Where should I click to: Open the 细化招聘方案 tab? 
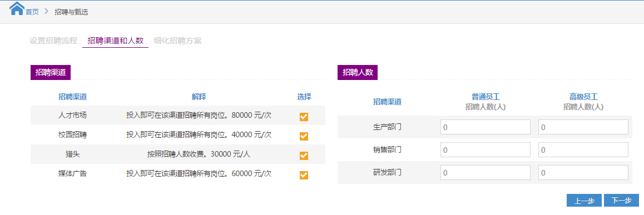177,41
